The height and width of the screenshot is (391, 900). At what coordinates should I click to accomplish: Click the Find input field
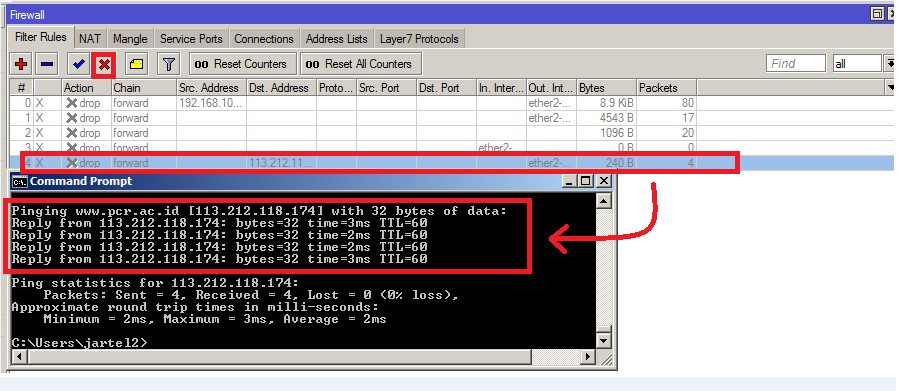796,64
